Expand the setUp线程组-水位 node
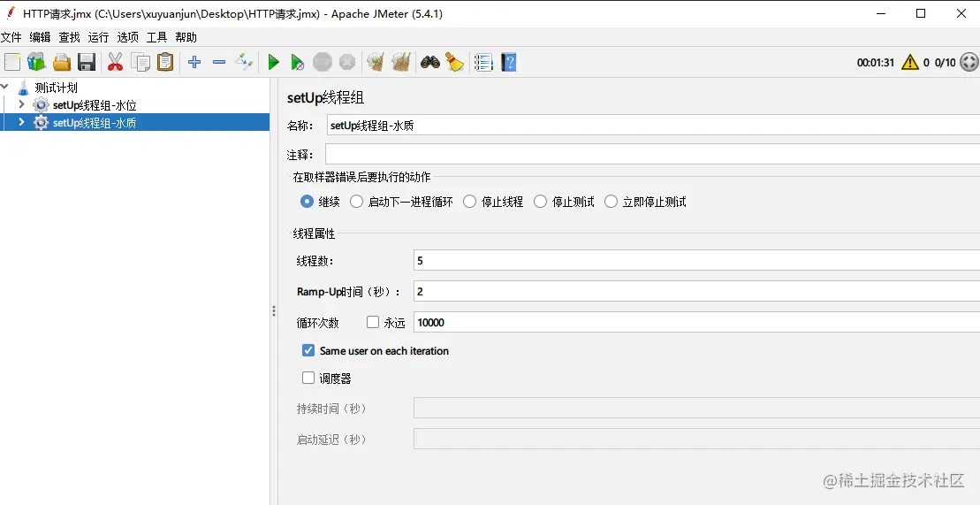This screenshot has height=505, width=980. [x=22, y=104]
